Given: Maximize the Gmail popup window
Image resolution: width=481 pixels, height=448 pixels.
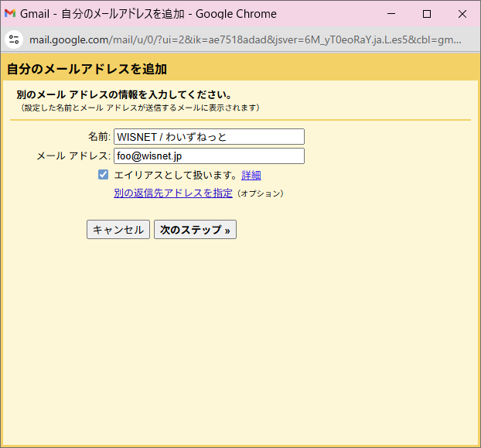Looking at the screenshot, I should [x=426, y=14].
